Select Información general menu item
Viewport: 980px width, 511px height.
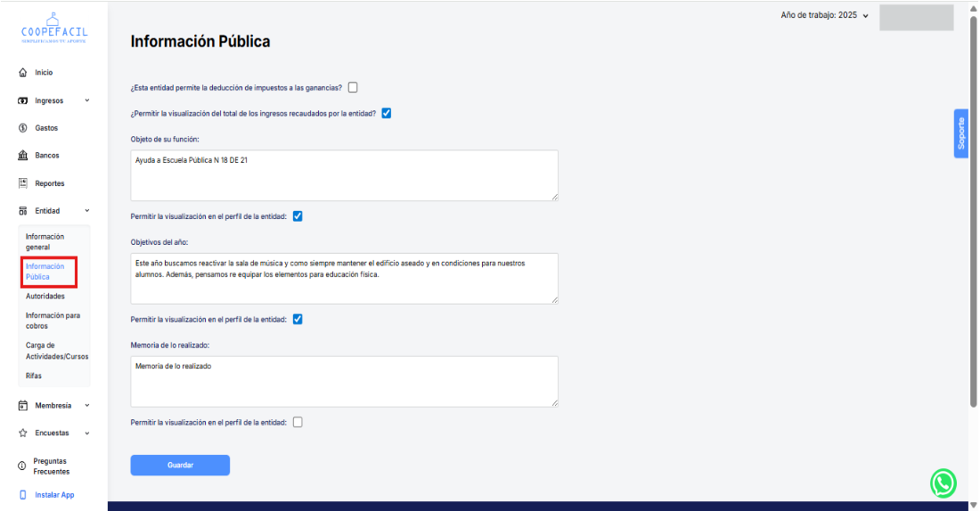[x=45, y=241]
